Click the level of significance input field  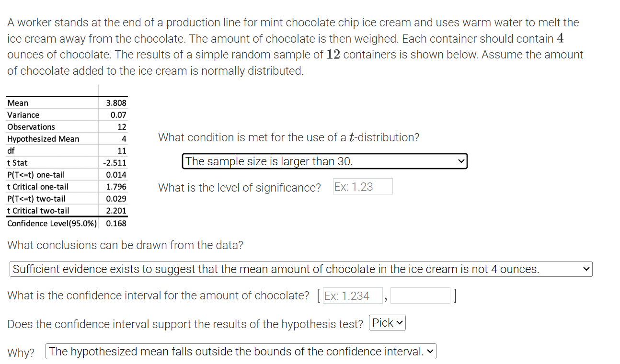363,187
